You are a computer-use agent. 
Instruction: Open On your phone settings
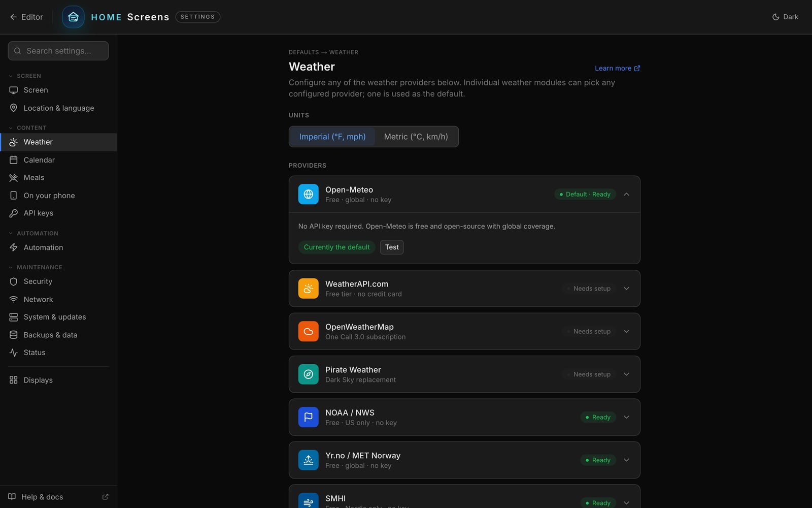(58, 196)
